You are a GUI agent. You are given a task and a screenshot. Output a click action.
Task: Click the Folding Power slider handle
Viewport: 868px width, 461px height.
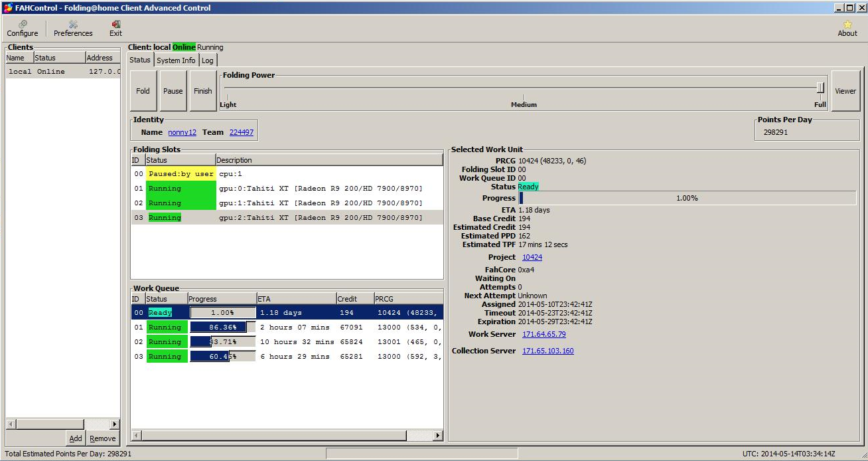click(821, 88)
